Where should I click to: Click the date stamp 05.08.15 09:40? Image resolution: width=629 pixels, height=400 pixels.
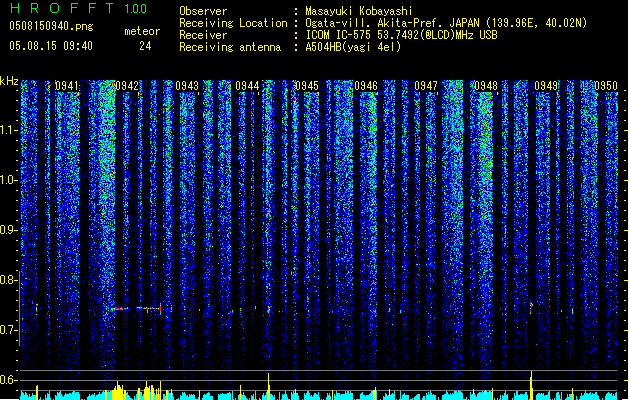pos(51,46)
